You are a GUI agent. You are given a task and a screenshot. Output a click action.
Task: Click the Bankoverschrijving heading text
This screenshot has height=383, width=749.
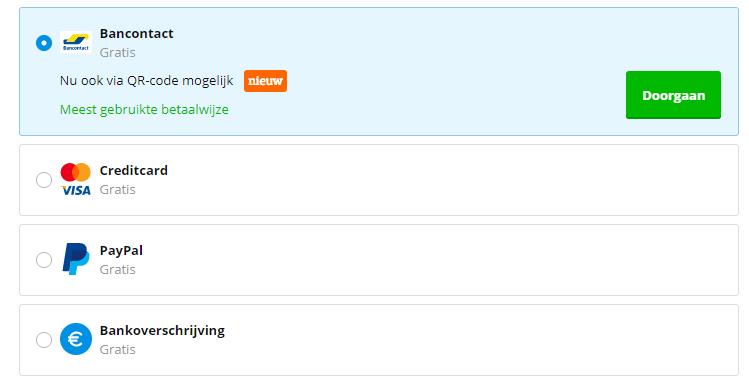[162, 330]
